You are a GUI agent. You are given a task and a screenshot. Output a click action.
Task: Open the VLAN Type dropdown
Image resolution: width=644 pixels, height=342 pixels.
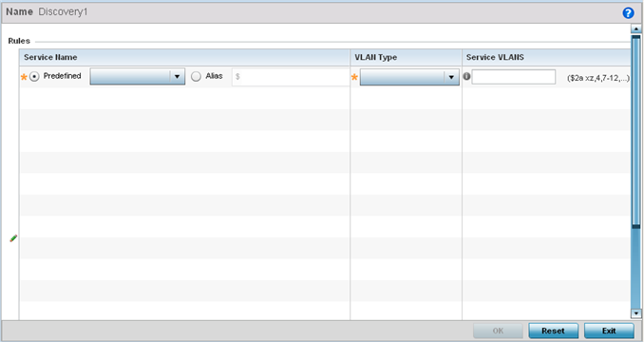tap(409, 77)
